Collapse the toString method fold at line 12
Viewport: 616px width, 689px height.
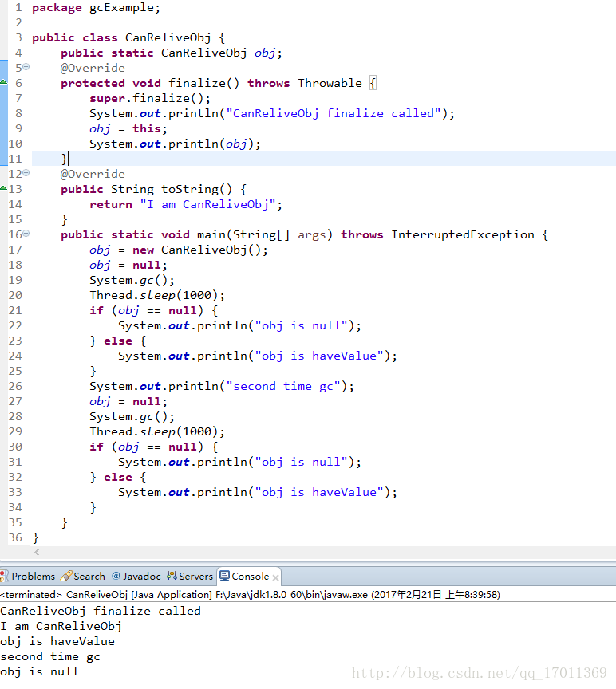pos(26,173)
